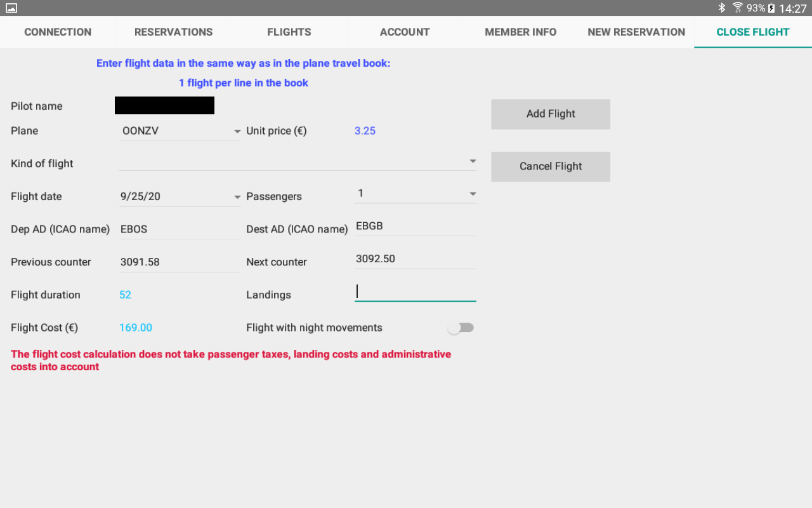Open the Reservations tab
This screenshot has height=508, width=812.
pos(173,32)
